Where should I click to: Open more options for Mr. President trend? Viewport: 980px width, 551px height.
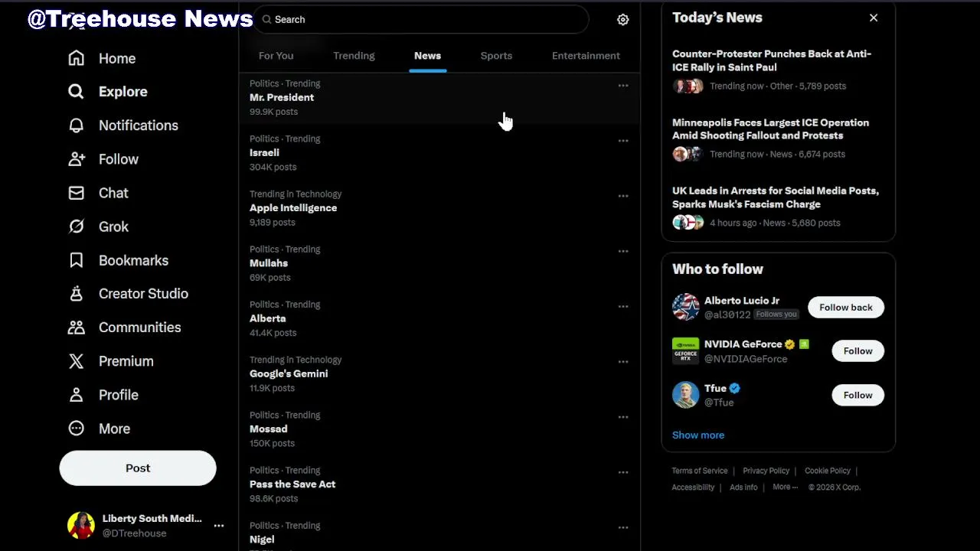[x=623, y=86]
